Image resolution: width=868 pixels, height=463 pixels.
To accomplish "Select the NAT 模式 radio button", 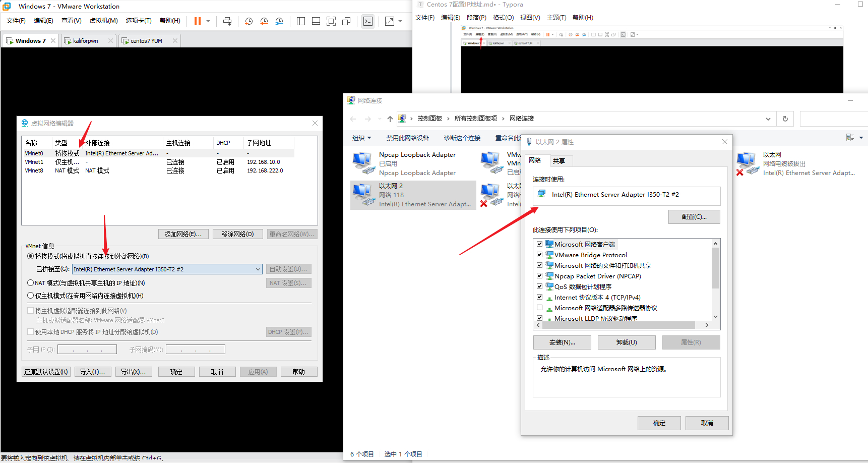I will [30, 282].
